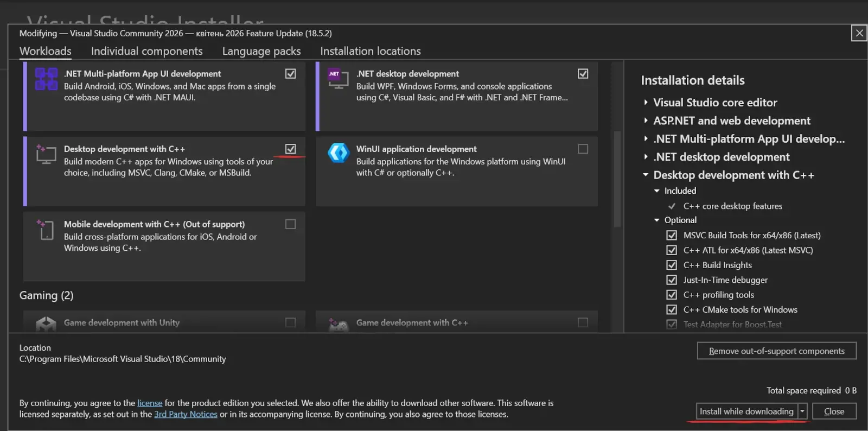Uncheck .NET Multi-platform App UI development
The height and width of the screenshot is (431, 868).
291,73
